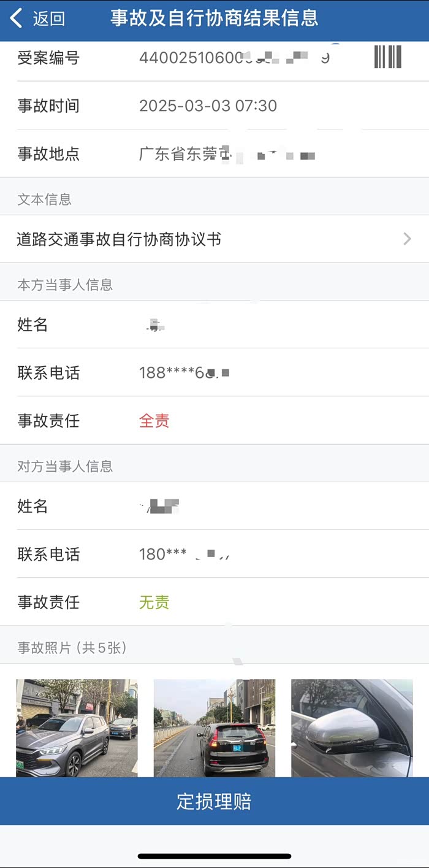Tap the red 全责 liability label
This screenshot has height=868, width=429.
click(154, 421)
